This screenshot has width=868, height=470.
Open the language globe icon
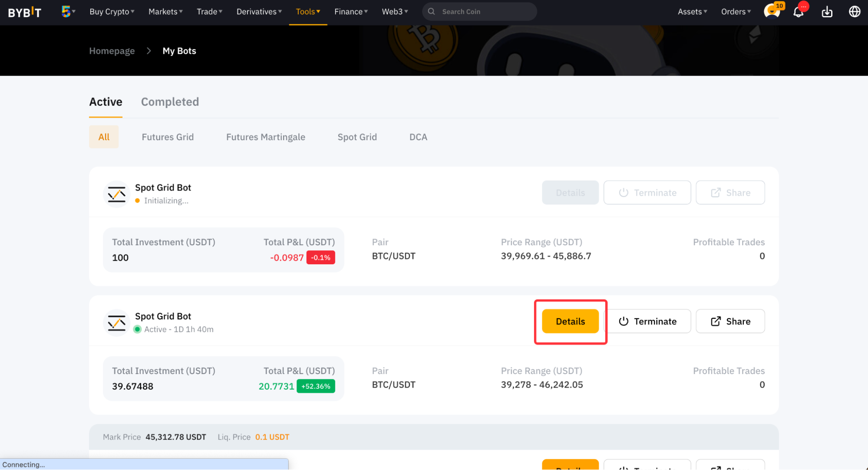point(854,12)
